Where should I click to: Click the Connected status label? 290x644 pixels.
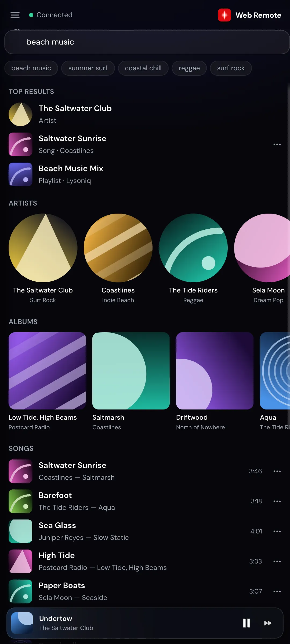pos(55,15)
